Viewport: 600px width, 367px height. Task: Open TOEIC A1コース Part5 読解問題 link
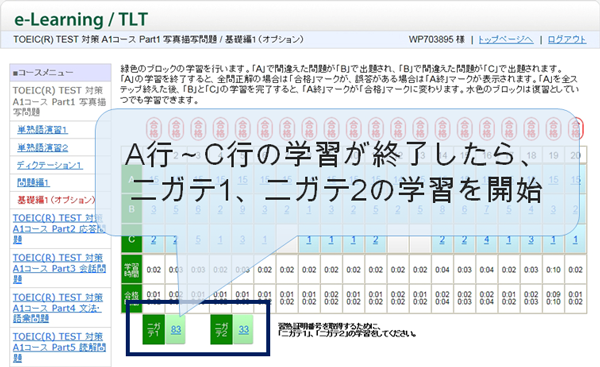(59, 347)
